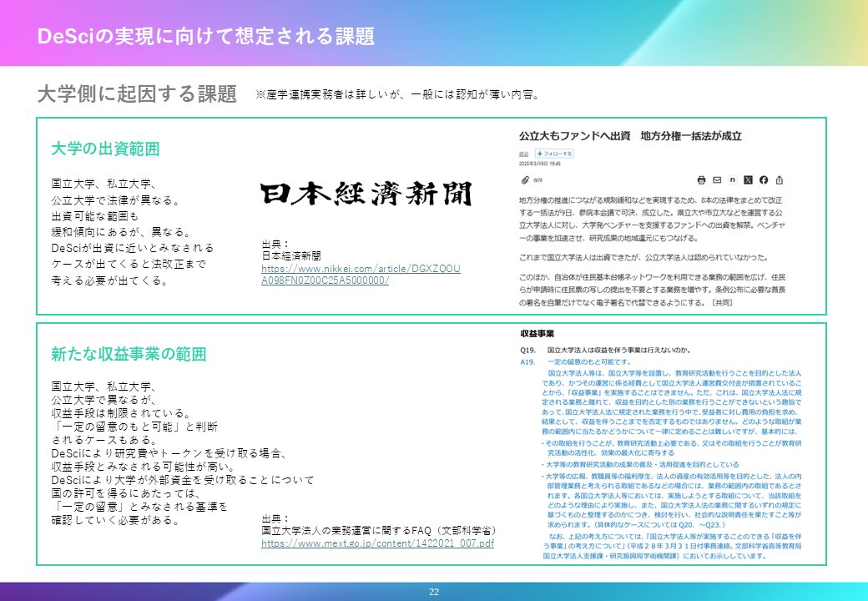Image resolution: width=868 pixels, height=601 pixels.
Task: Click the printer icon in Nikkei article
Action: tap(701, 179)
